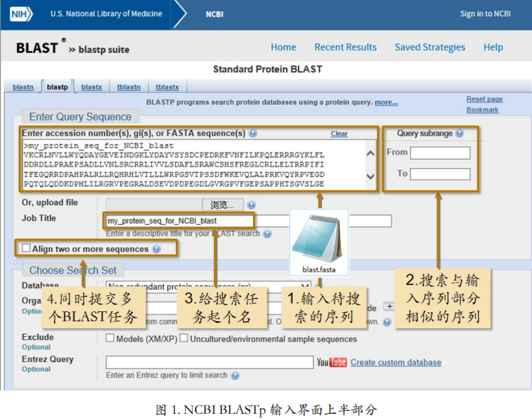Image resolution: width=532 pixels, height=420 pixels.
Task: Check Uncultured/environmental sample sequences option
Action: coord(184,338)
